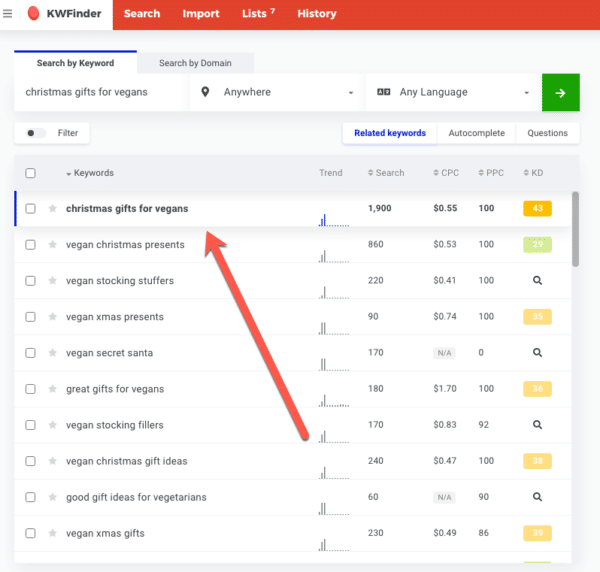Star the 'vegan christmas presents' keyword

(x=53, y=244)
